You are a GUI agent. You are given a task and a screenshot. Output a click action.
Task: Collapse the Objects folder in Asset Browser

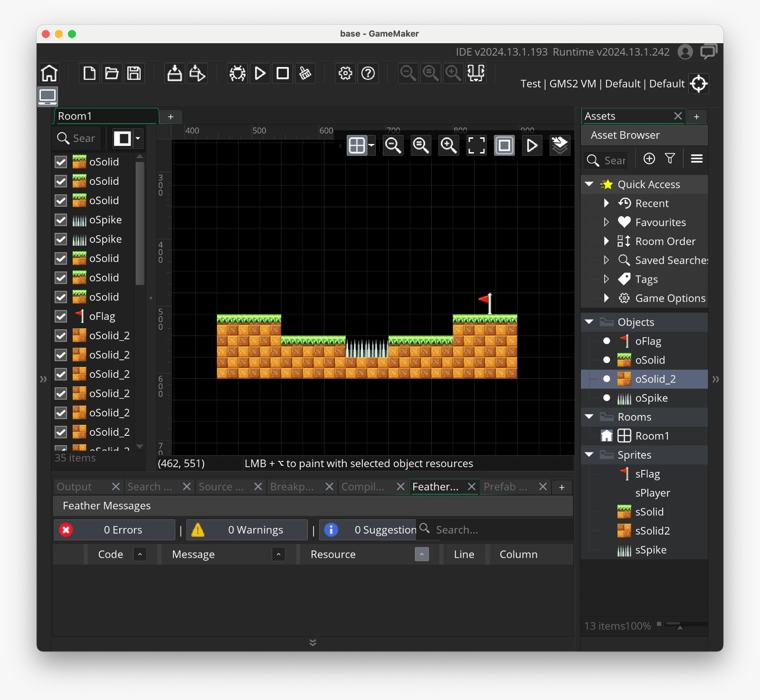point(589,322)
